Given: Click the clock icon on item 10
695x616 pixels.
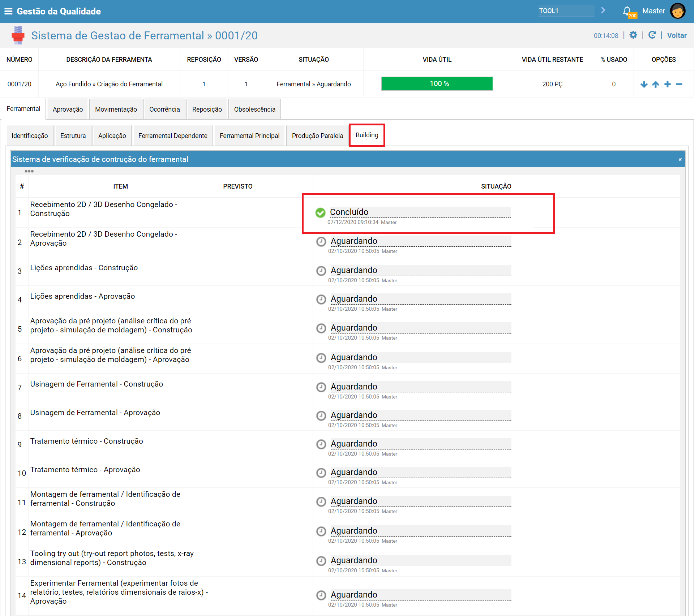Looking at the screenshot, I should pyautogui.click(x=322, y=473).
